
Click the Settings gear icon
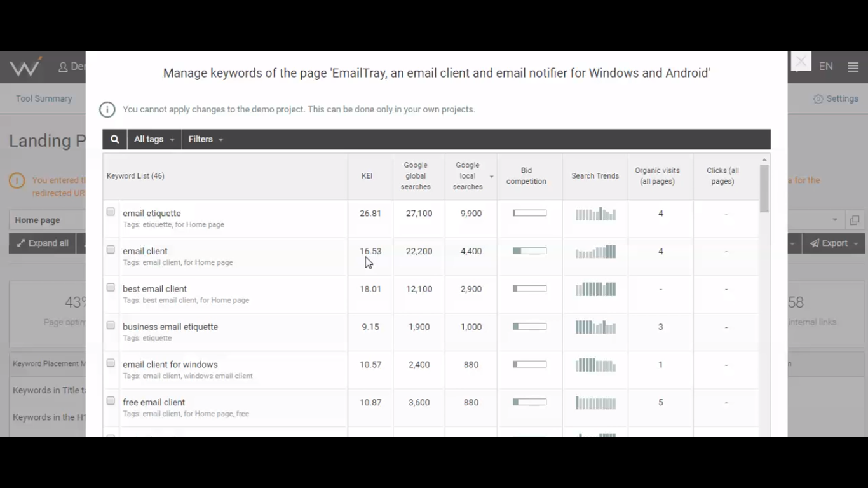click(818, 99)
